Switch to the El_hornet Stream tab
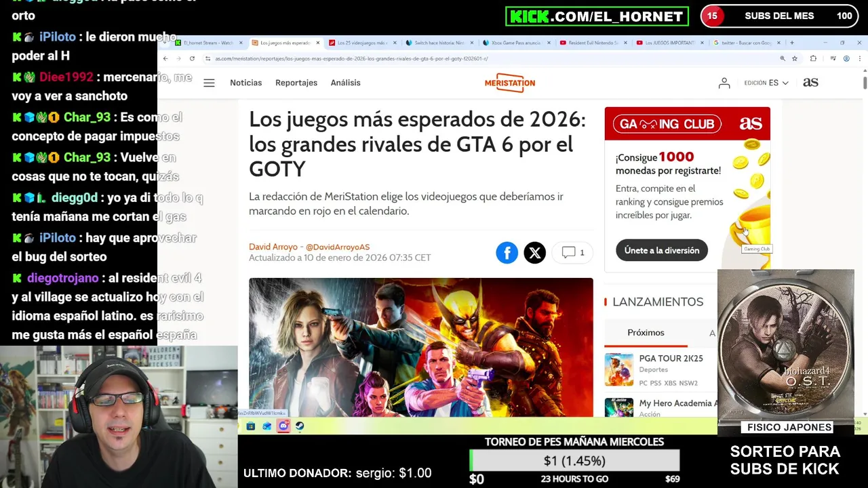 tap(208, 43)
